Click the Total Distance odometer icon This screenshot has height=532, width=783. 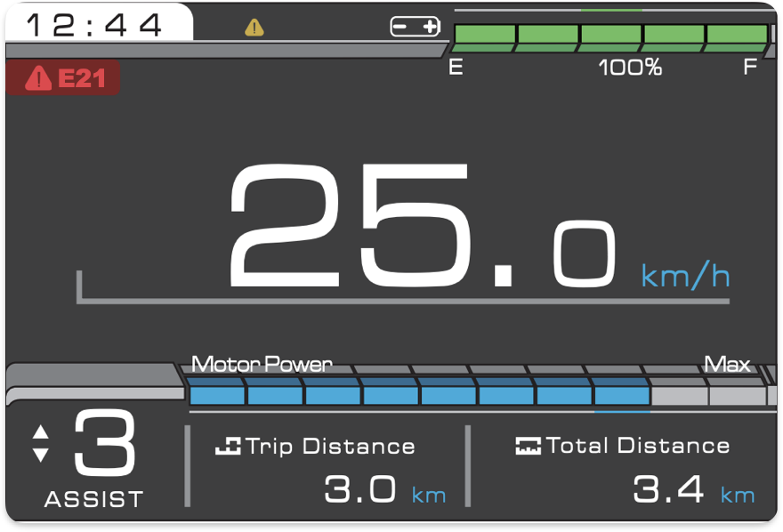528,446
